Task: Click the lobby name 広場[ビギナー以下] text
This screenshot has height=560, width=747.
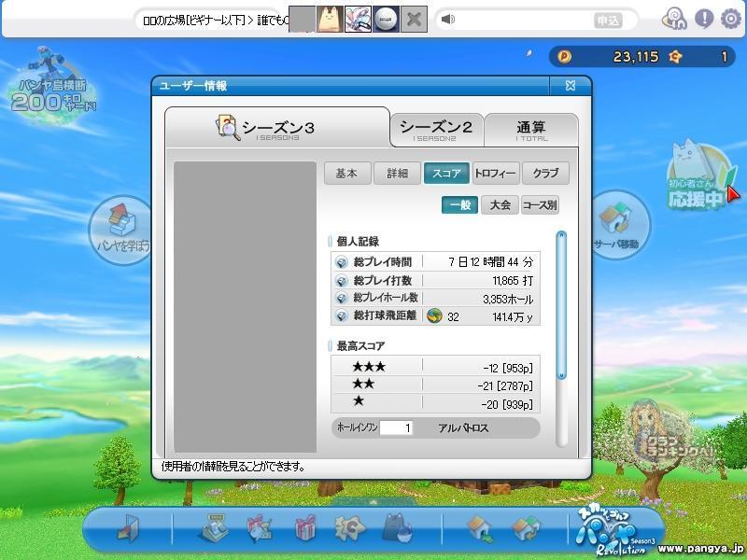Action: tap(194, 21)
